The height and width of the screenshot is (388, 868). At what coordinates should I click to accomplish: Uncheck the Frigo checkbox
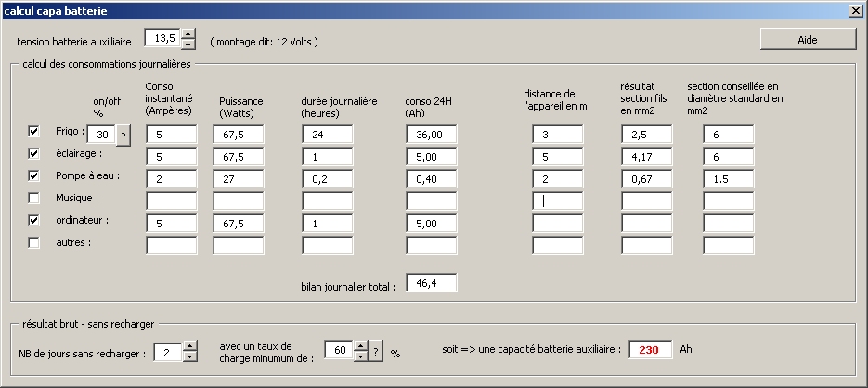click(x=34, y=131)
